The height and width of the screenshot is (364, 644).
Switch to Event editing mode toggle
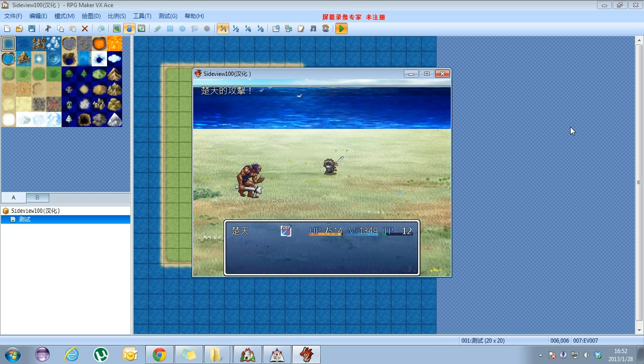tap(129, 28)
